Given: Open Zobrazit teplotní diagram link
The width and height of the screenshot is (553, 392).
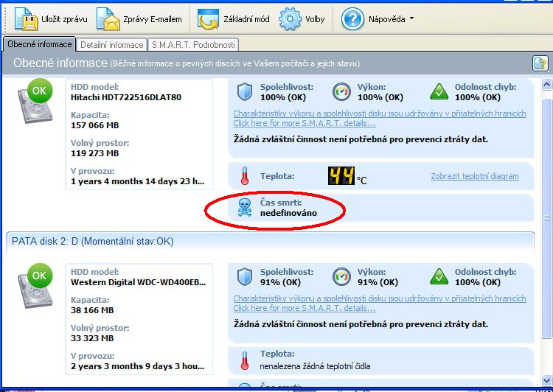Looking at the screenshot, I should [x=474, y=176].
